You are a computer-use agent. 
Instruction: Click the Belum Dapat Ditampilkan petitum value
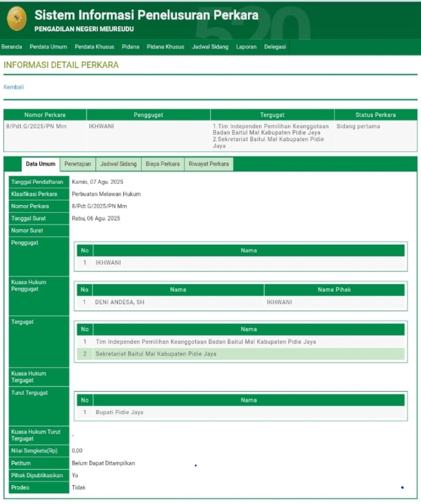point(103,463)
